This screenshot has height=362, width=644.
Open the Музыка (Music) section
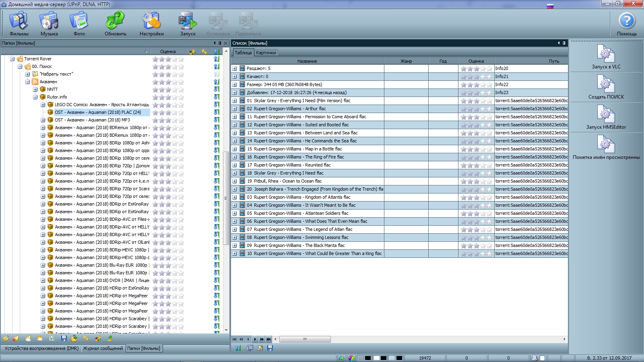[x=49, y=24]
